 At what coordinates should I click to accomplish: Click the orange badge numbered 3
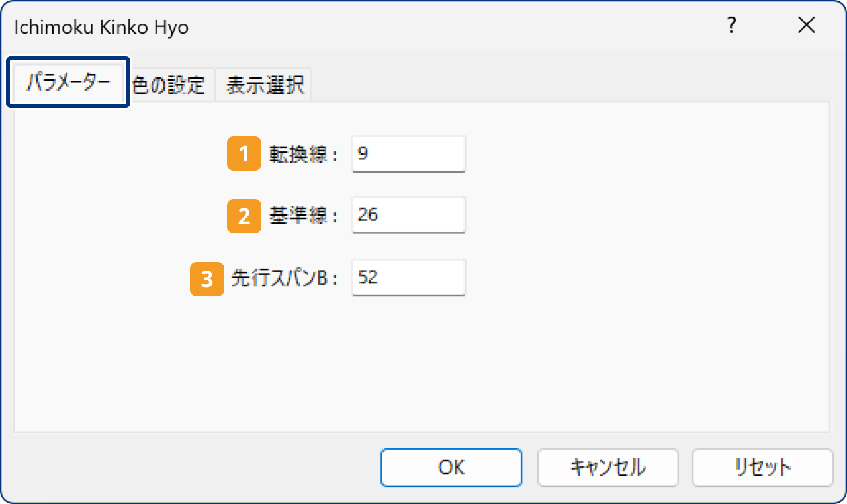tap(206, 278)
